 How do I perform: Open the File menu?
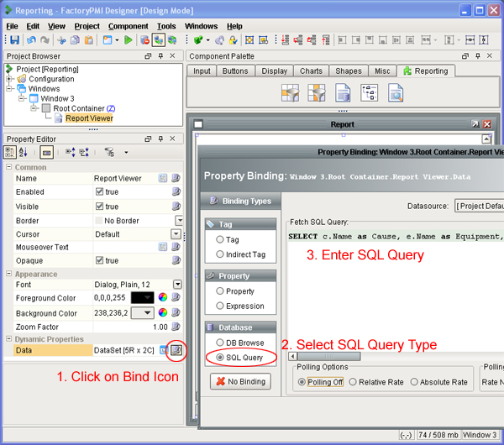13,26
